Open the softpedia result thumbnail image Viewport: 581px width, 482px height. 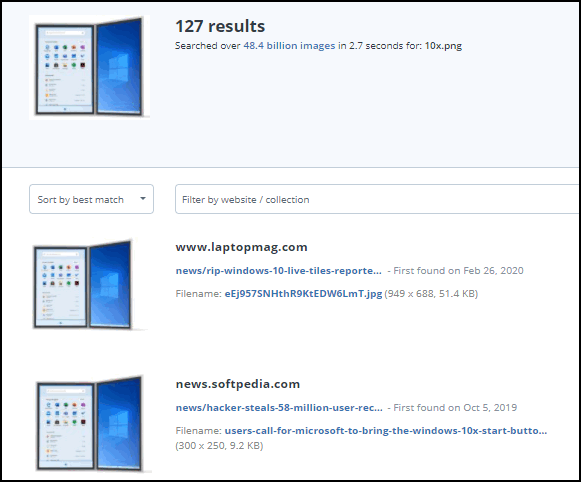point(93,424)
